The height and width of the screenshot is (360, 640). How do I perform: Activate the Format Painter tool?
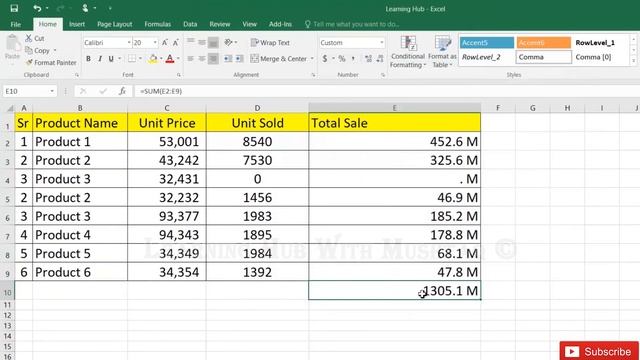pos(51,62)
